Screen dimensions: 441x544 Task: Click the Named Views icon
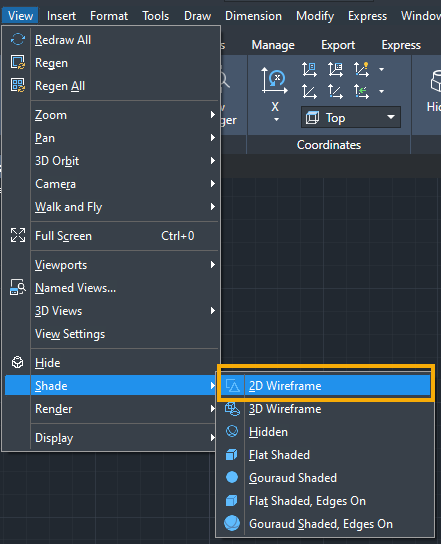coord(18,287)
